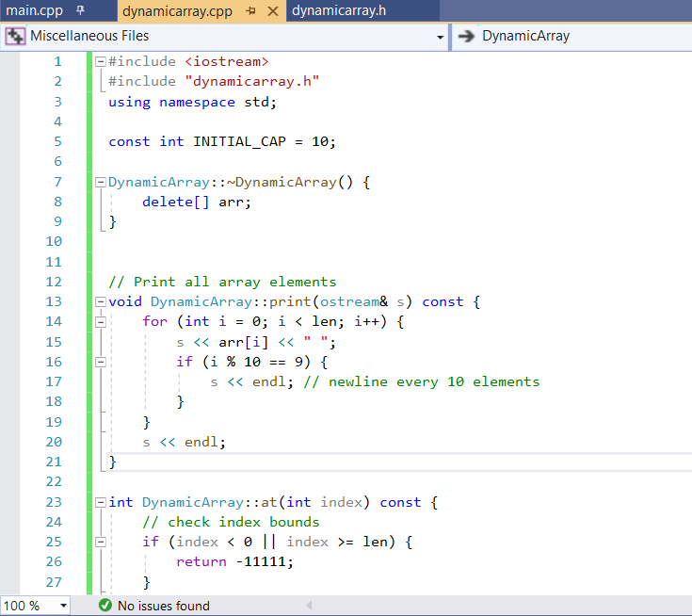This screenshot has height=616, width=692.
Task: Collapse the if block at line 16
Action: pyautogui.click(x=101, y=362)
